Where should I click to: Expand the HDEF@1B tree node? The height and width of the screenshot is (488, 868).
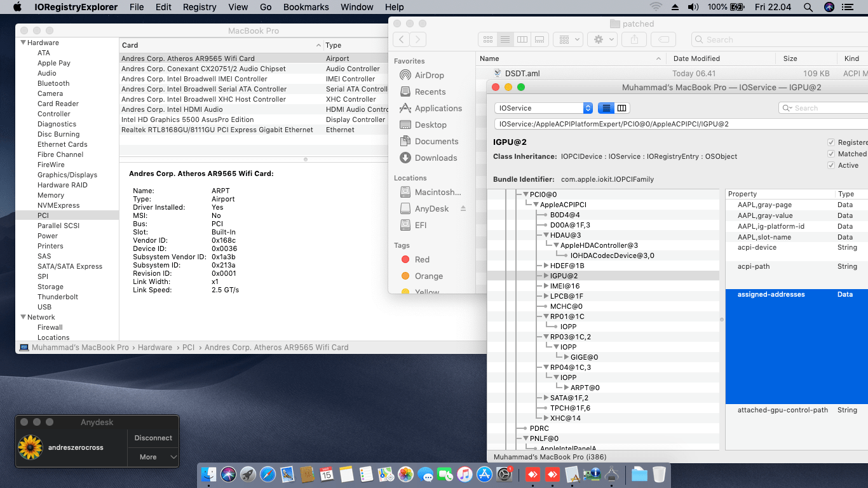point(546,266)
